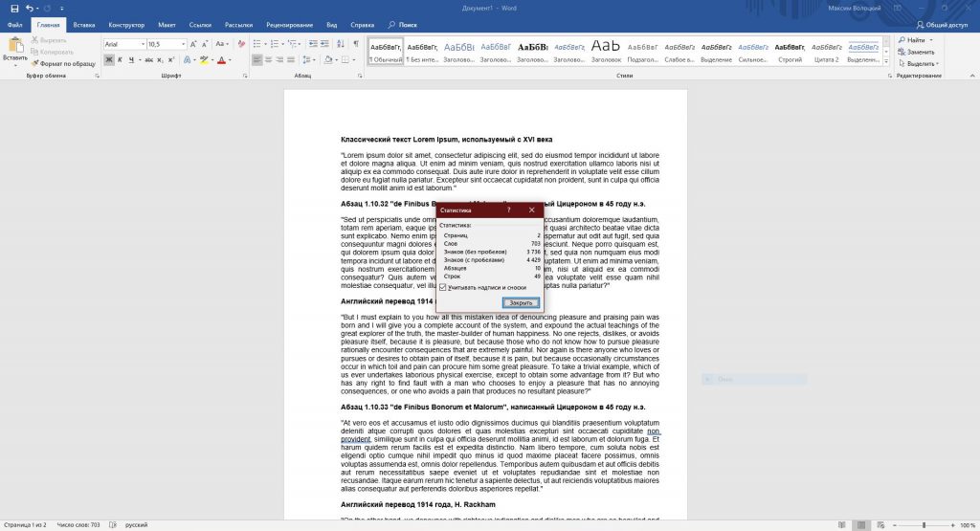Apply yellow text highlight color

click(203, 60)
